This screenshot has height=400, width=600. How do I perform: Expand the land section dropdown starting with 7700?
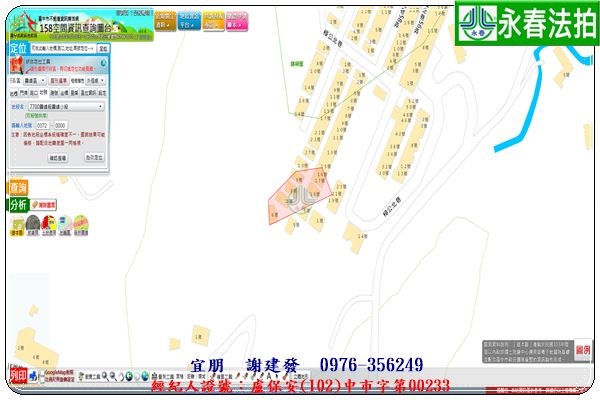click(66, 107)
